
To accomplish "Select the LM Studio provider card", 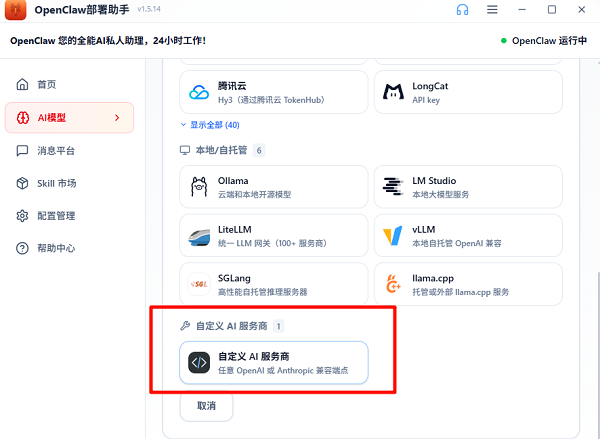I will click(x=468, y=187).
